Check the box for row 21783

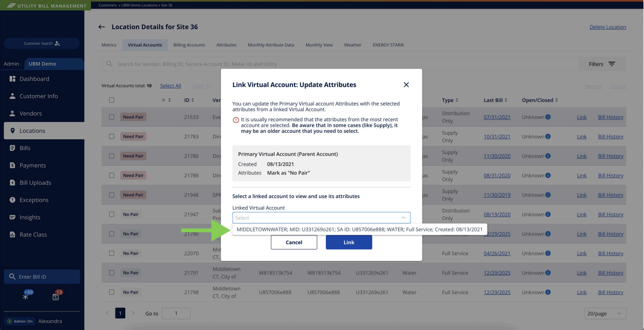(x=111, y=137)
